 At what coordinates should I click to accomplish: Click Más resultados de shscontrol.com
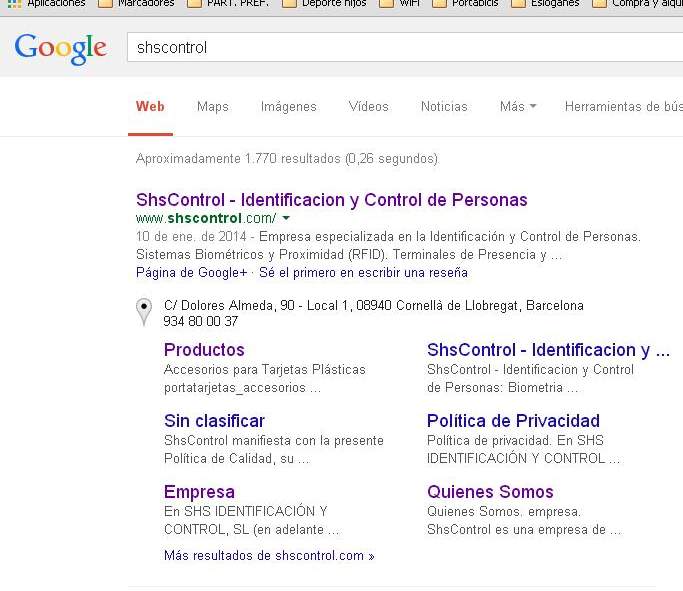(269, 555)
